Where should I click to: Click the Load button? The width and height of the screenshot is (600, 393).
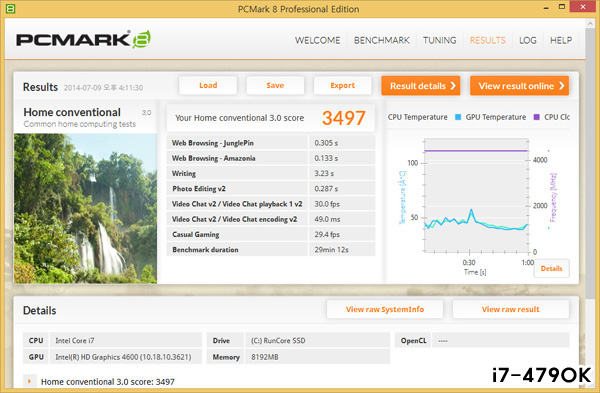[x=208, y=85]
